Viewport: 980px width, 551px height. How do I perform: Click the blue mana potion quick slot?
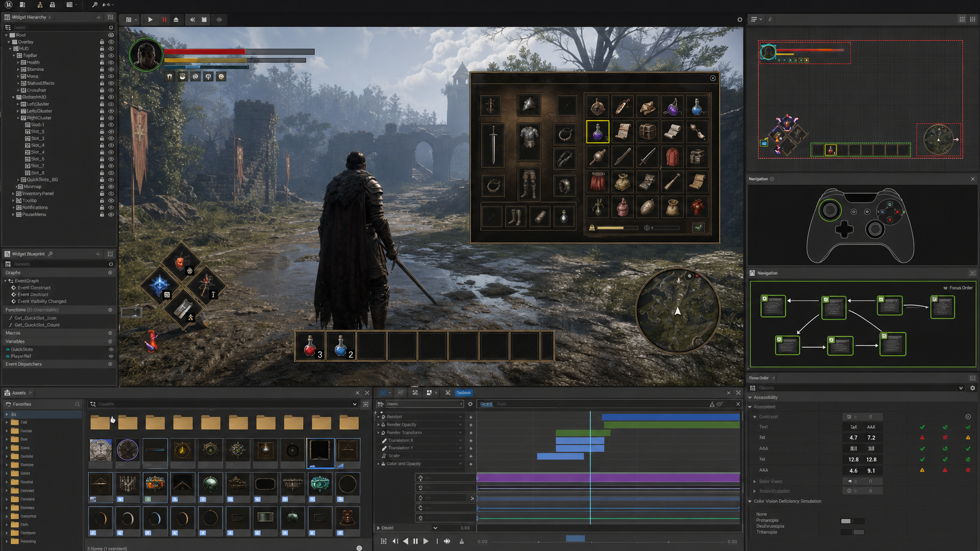[341, 346]
